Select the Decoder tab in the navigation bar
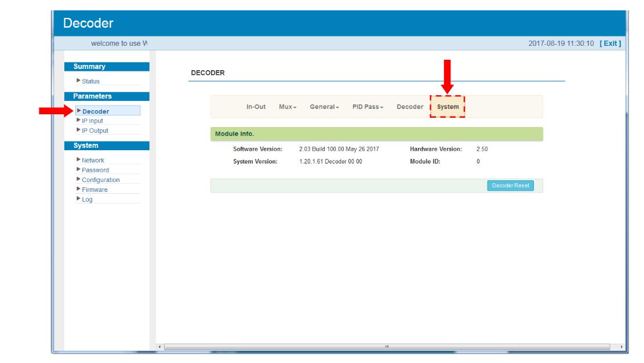Viewport: 644px width, 363px height. pyautogui.click(x=410, y=107)
